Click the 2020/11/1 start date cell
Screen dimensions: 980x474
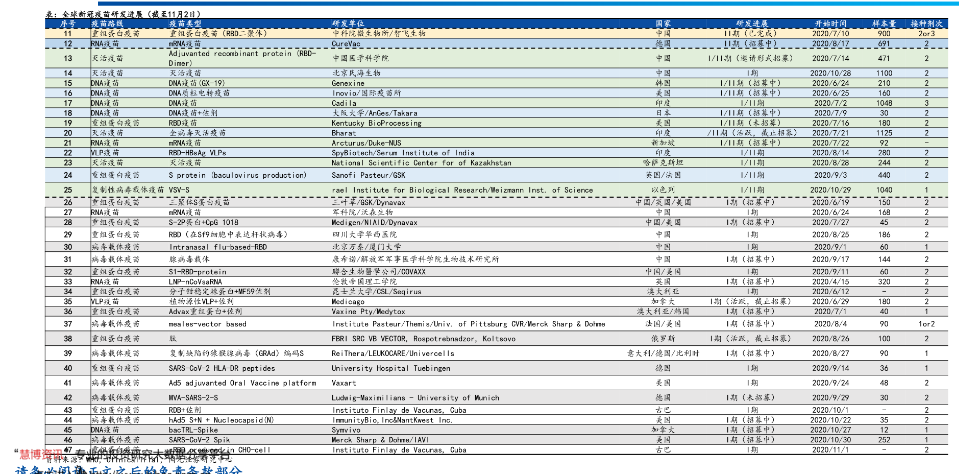830,450
